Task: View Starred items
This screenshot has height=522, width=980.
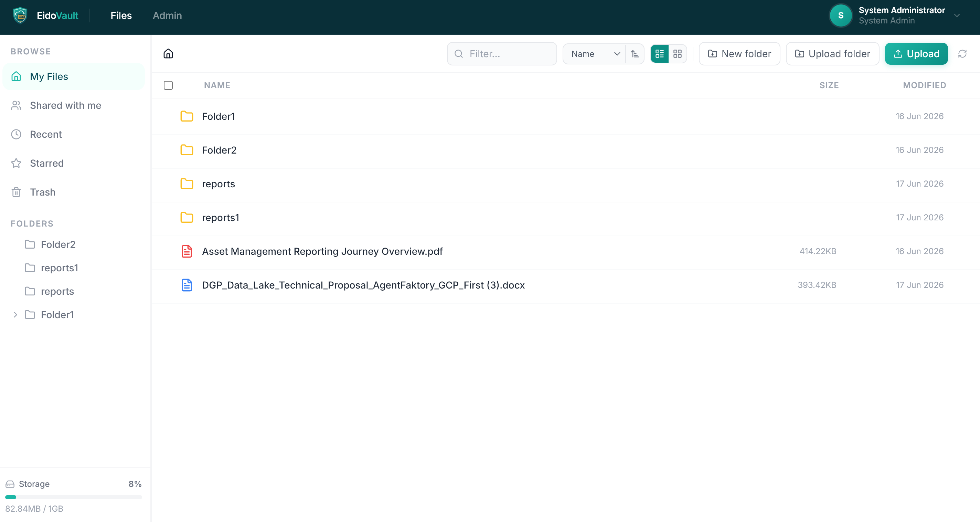Action: [73, 163]
